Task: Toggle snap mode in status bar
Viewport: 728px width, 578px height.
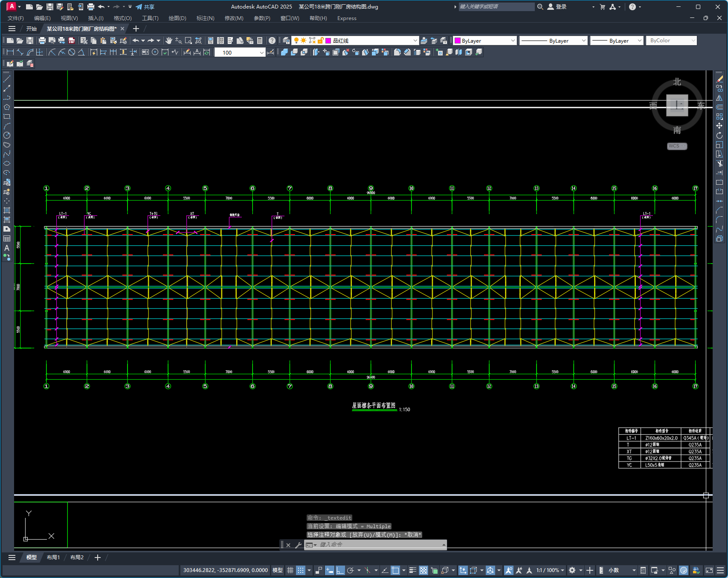Action: click(301, 570)
